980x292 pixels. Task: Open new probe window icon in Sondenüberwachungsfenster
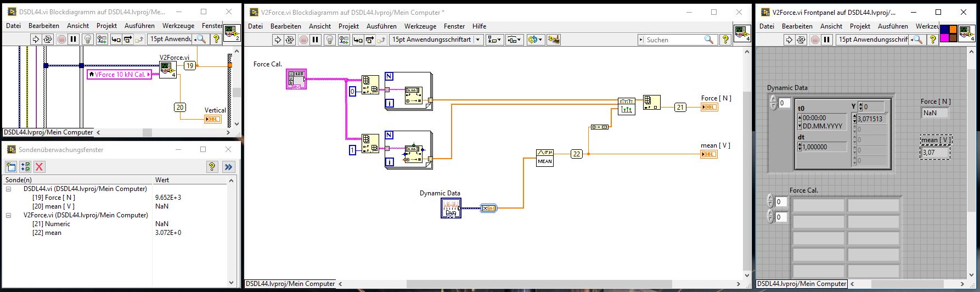(11, 167)
